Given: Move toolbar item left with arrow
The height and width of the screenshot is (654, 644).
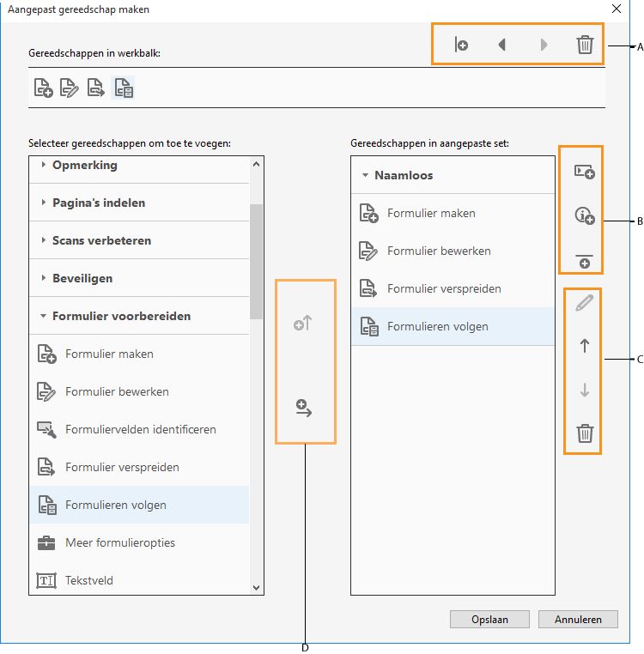Looking at the screenshot, I should (501, 45).
